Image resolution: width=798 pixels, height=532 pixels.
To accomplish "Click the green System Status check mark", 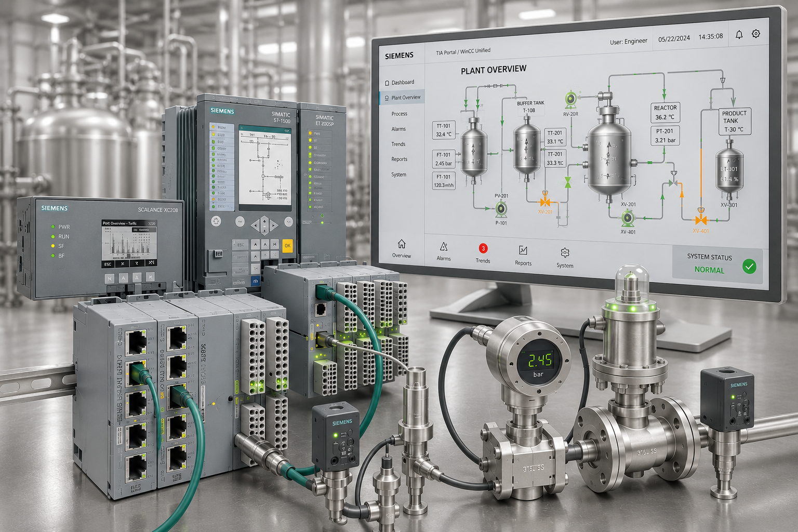I will tap(749, 267).
